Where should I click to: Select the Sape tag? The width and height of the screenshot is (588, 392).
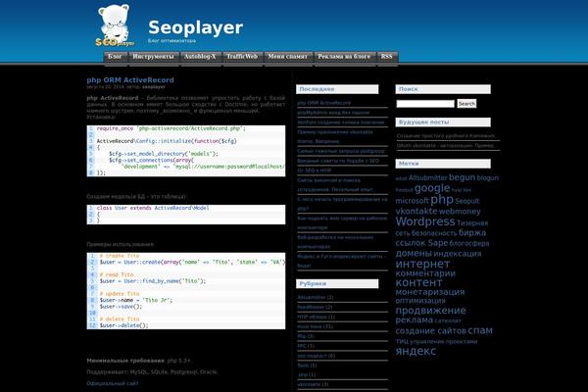tap(438, 243)
